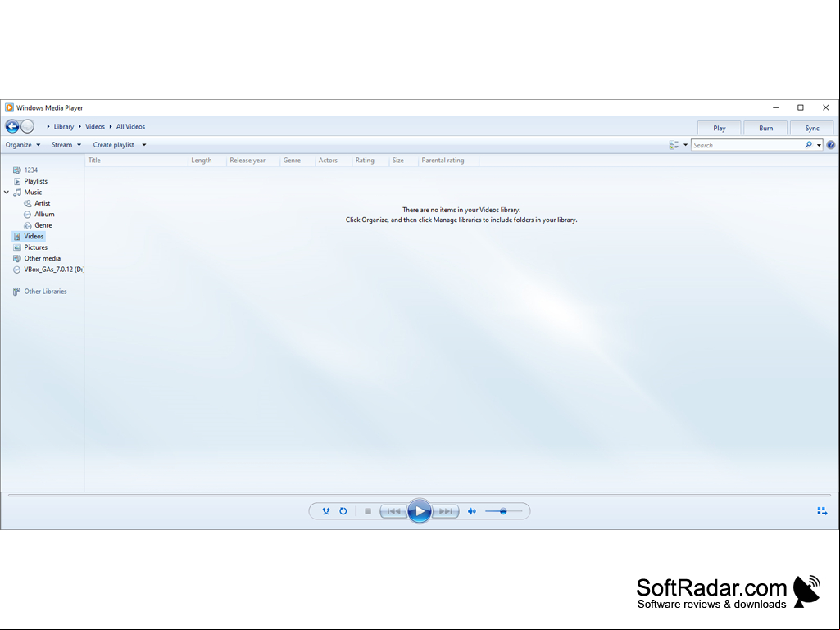
Task: Select Videos in the navigation pane
Action: 29,236
